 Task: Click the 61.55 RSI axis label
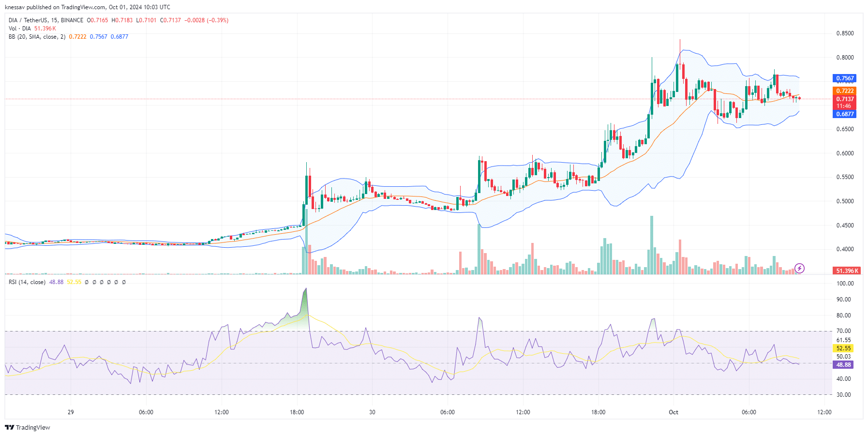coord(843,340)
